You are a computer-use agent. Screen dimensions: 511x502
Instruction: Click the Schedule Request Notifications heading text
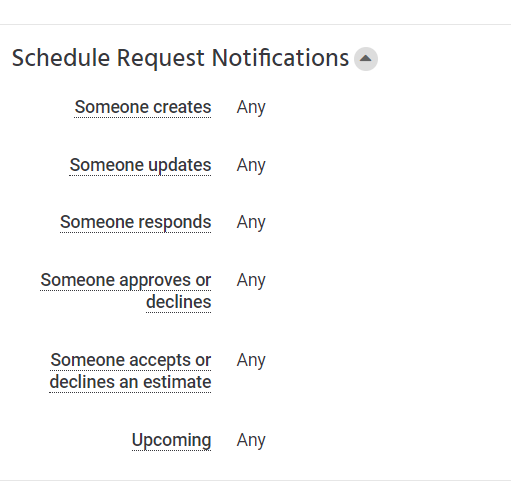click(x=180, y=58)
